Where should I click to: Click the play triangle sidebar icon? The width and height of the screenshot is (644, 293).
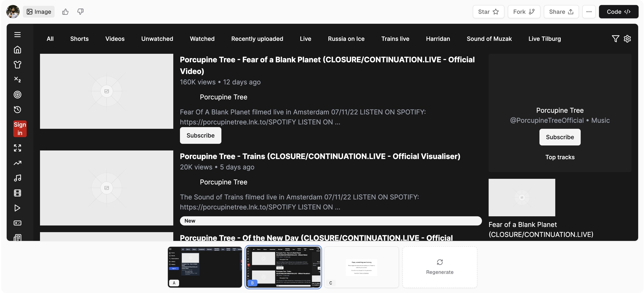coord(17,208)
